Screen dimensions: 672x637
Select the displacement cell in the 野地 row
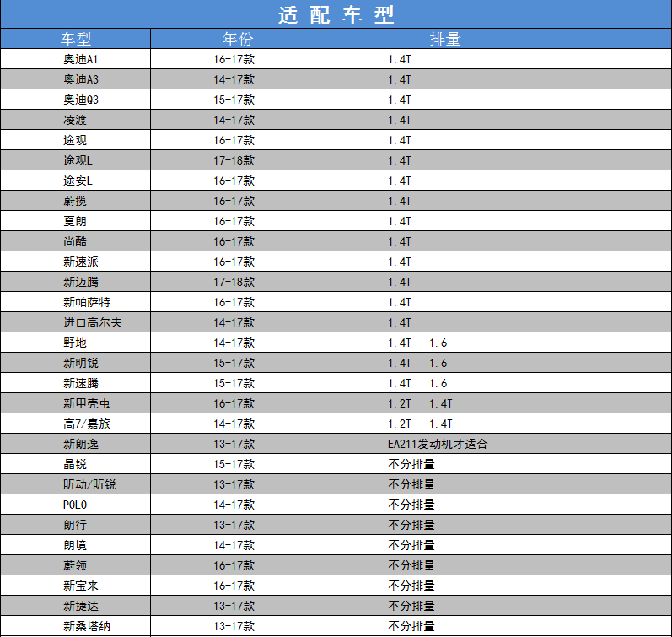(498, 343)
